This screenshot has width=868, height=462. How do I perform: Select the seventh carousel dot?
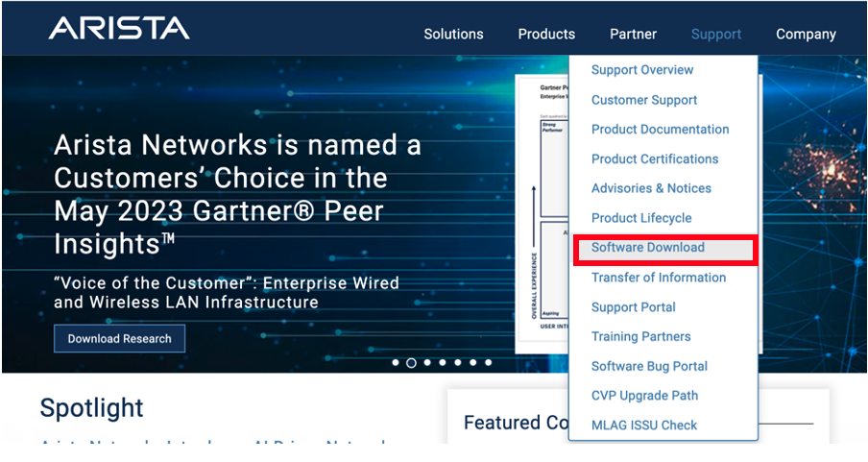click(x=488, y=363)
